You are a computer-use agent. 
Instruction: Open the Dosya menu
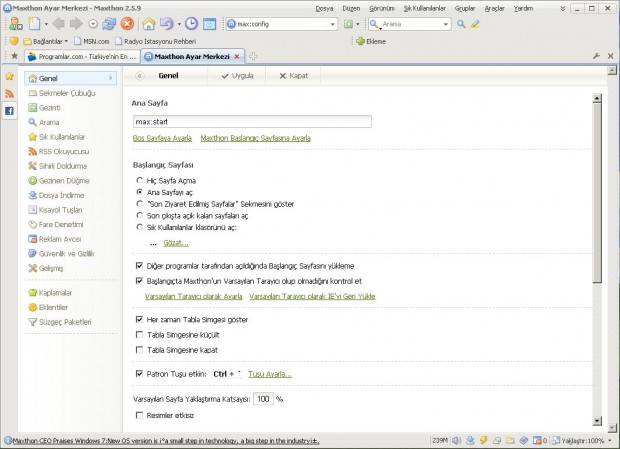pyautogui.click(x=324, y=8)
